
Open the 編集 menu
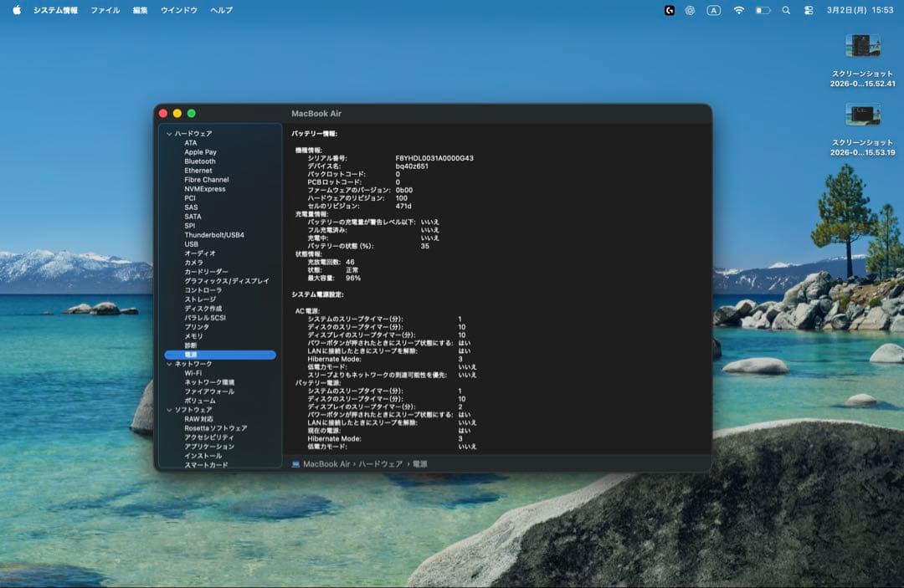(140, 10)
